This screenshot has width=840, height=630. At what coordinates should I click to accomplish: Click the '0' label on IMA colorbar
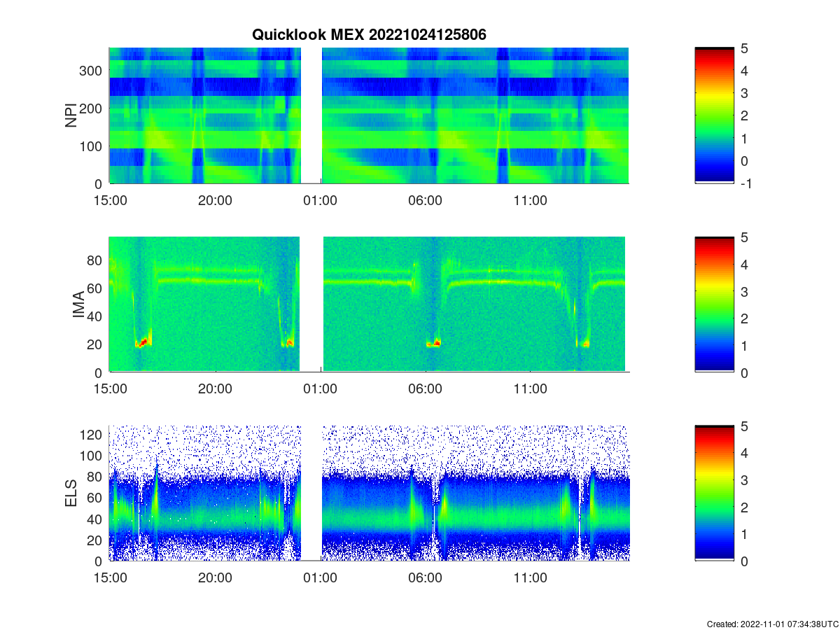[x=745, y=372]
